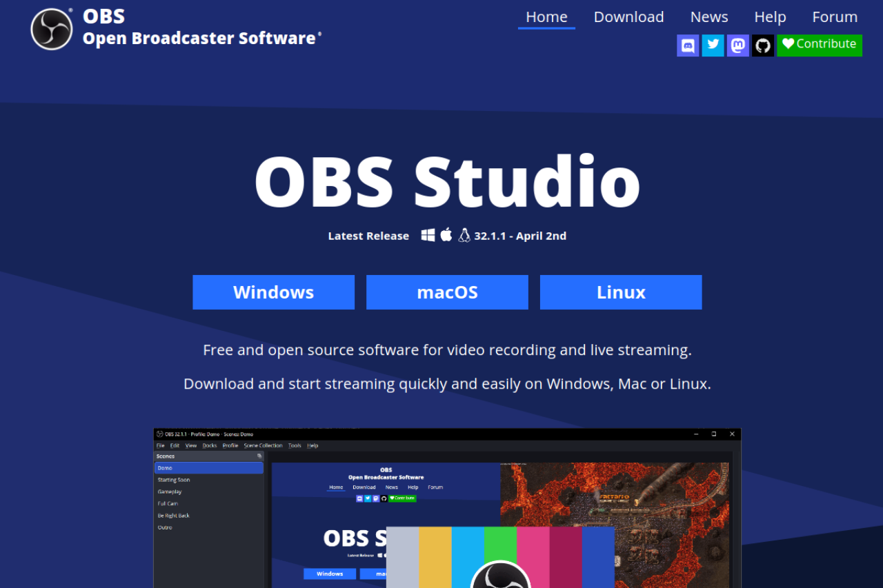Go to Home in the site navigation bar
Image resolution: width=883 pixels, height=588 pixels.
pos(546,17)
